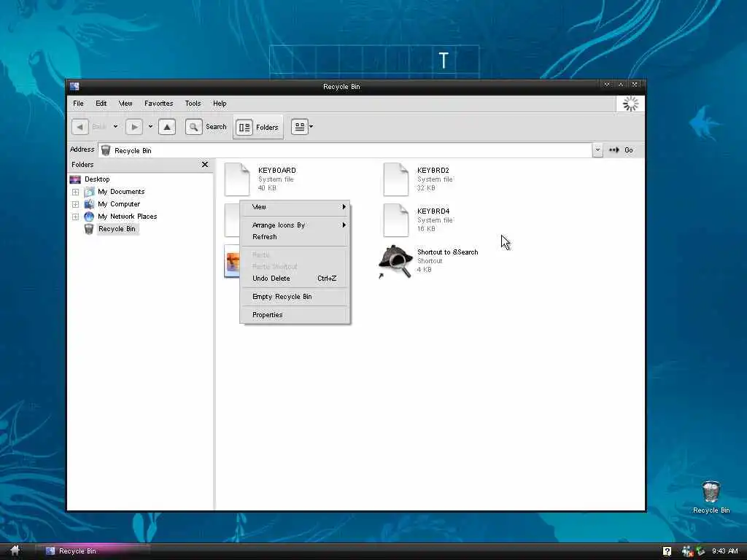This screenshot has height=560, width=747.
Task: Select My Computer in folder tree
Action: (x=119, y=204)
